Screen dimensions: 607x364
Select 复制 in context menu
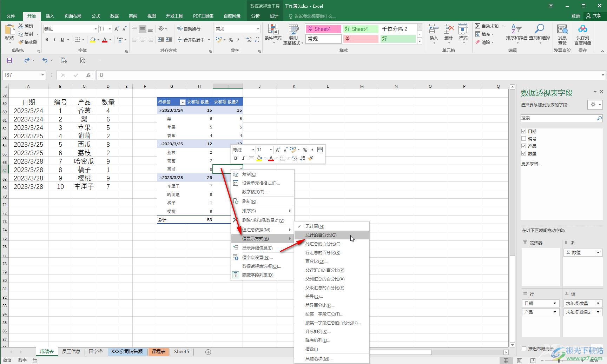(x=262, y=174)
